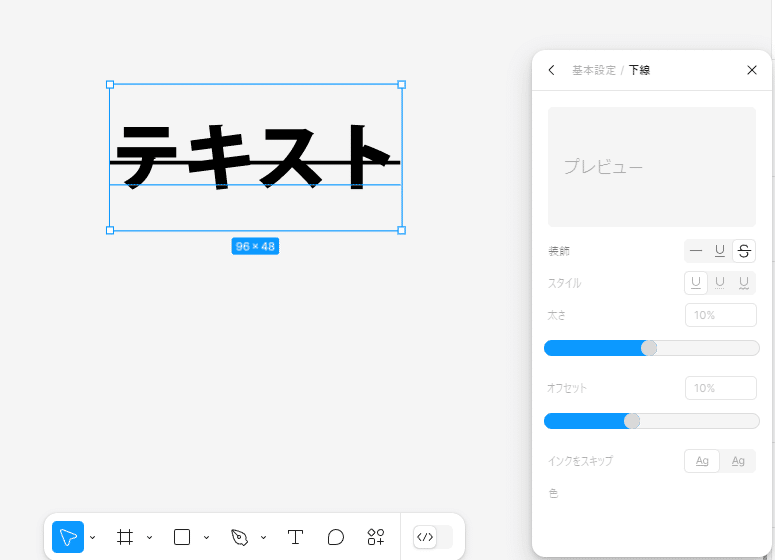
Task: Select the Comment tool
Action: tap(336, 537)
